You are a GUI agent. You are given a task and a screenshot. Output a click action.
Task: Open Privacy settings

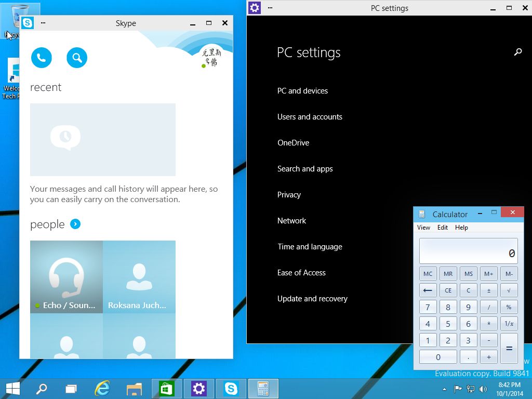pos(289,195)
